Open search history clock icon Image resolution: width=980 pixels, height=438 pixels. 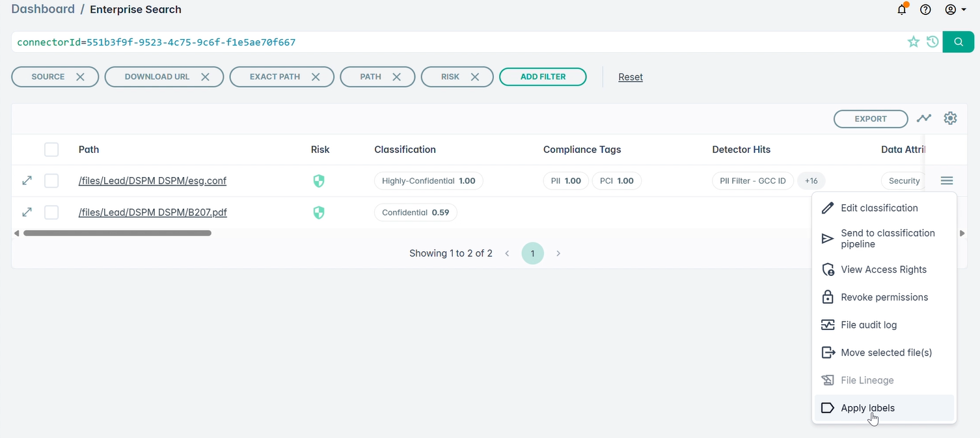coord(932,42)
